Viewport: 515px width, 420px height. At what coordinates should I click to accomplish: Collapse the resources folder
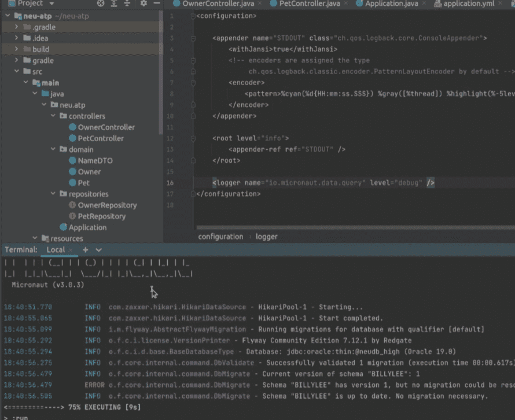point(35,238)
